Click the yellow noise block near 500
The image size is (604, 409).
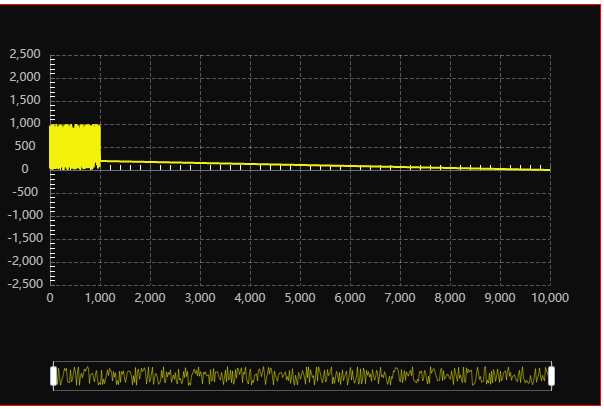[x=75, y=147]
